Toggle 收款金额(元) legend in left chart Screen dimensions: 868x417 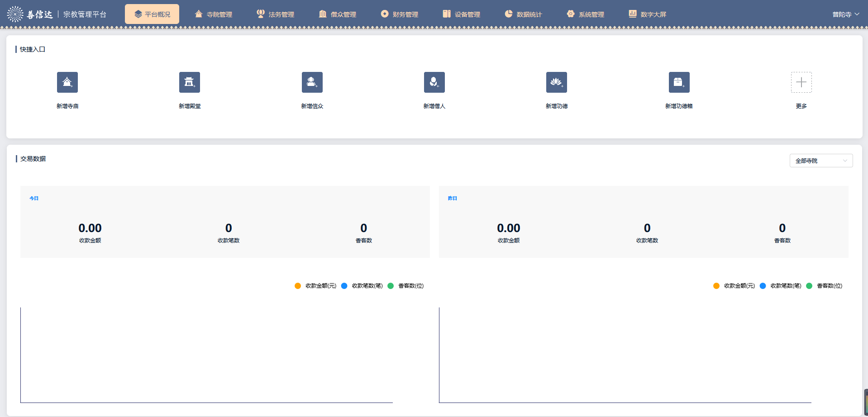pos(316,286)
